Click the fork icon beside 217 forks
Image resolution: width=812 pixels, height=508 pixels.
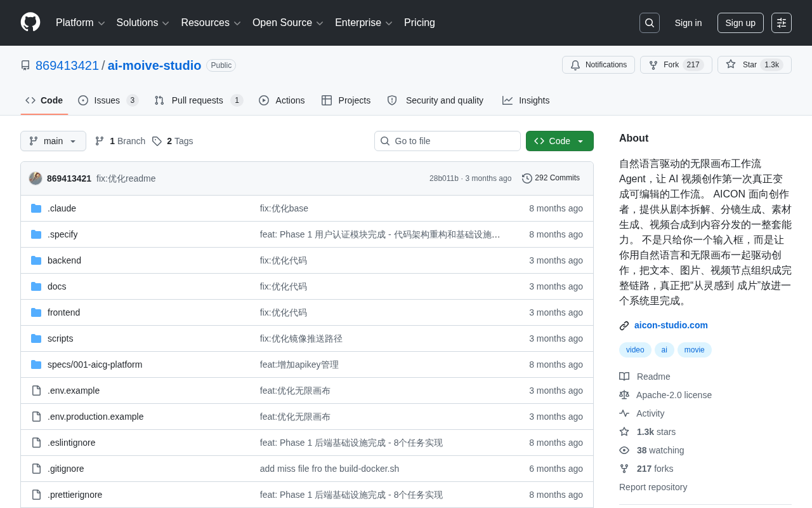(x=624, y=469)
